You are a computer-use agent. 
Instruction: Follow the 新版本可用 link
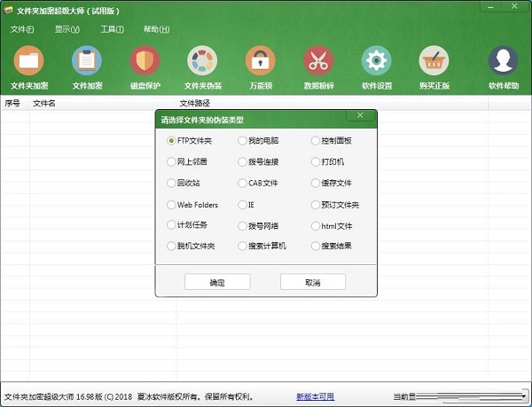(x=315, y=396)
